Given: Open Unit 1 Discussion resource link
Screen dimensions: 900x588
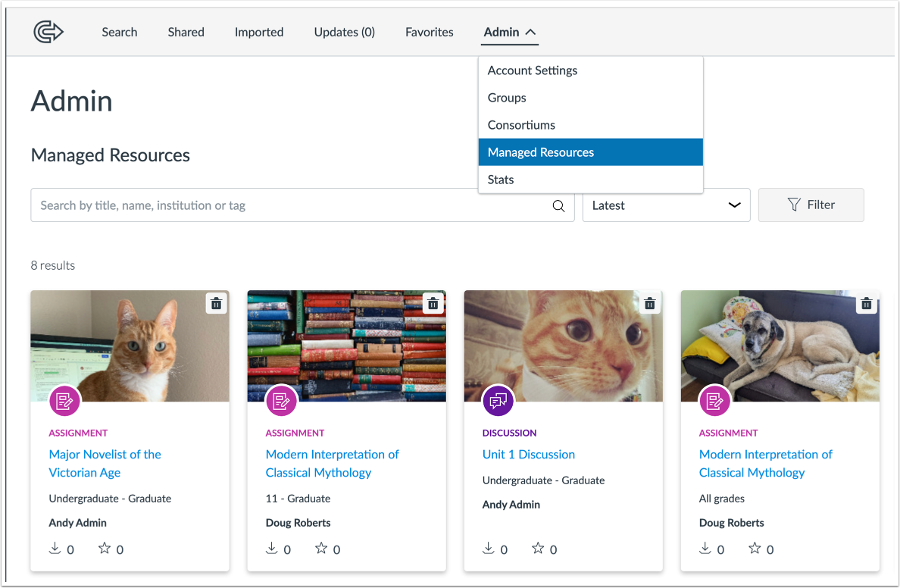Looking at the screenshot, I should point(528,454).
